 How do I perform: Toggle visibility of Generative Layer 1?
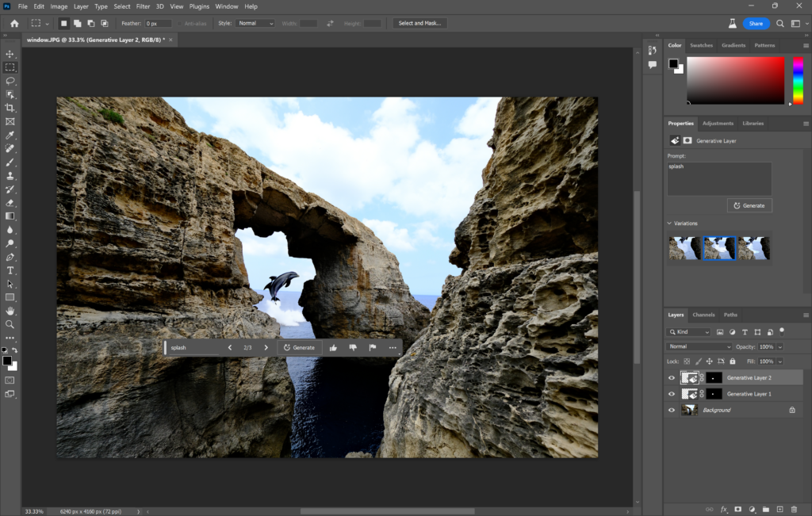671,394
